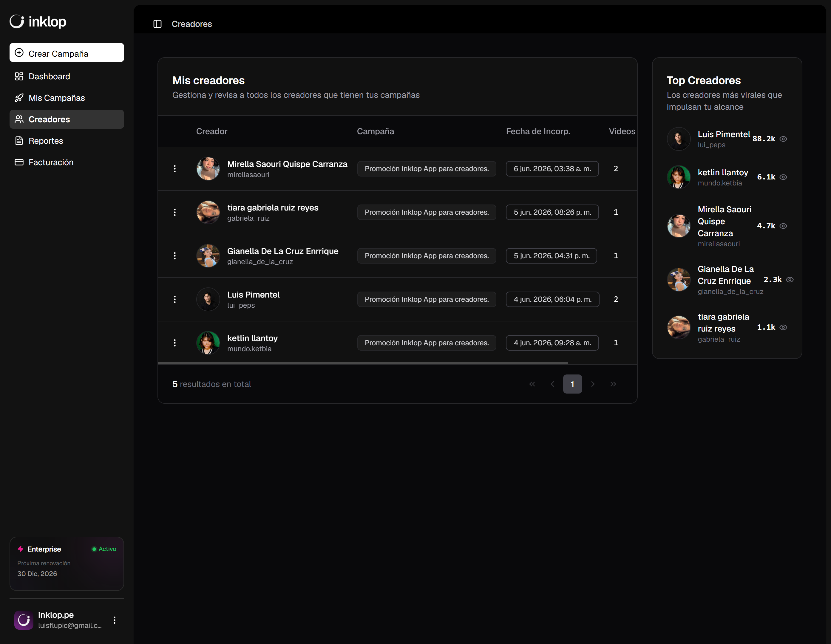The width and height of the screenshot is (831, 644).
Task: Go to previous page of results
Action: pos(552,384)
